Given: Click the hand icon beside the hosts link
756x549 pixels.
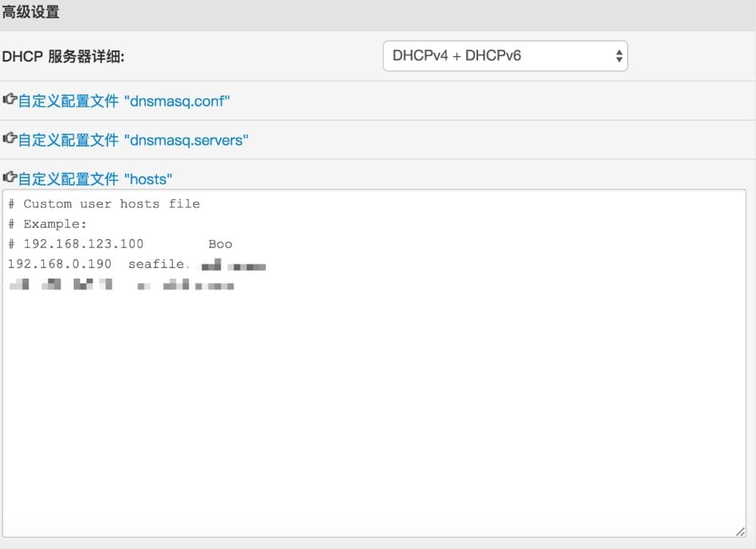Looking at the screenshot, I should point(10,178).
